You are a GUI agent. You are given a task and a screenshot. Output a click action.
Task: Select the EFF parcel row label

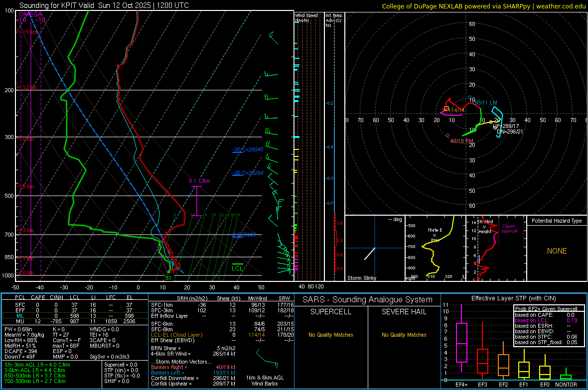pyautogui.click(x=20, y=310)
